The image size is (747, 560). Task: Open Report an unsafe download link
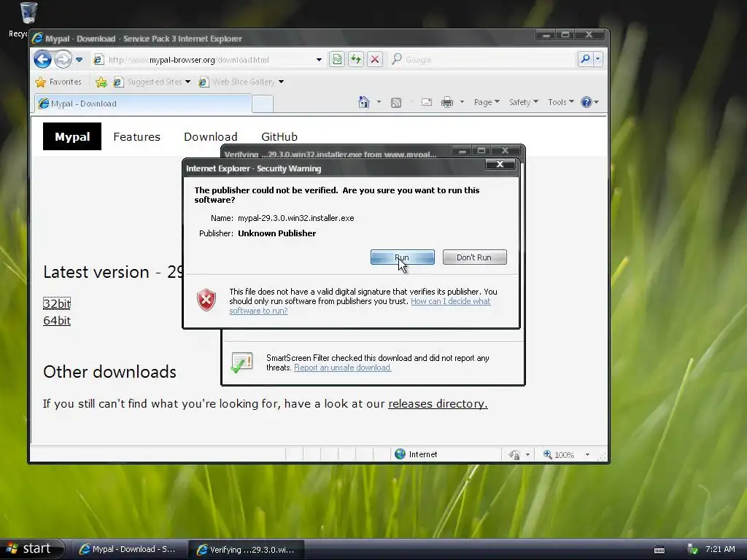click(343, 367)
